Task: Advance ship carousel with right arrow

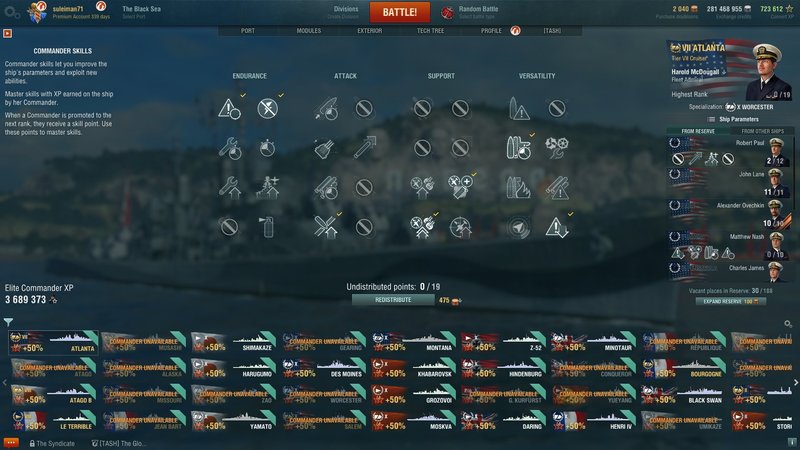Action: (x=795, y=382)
